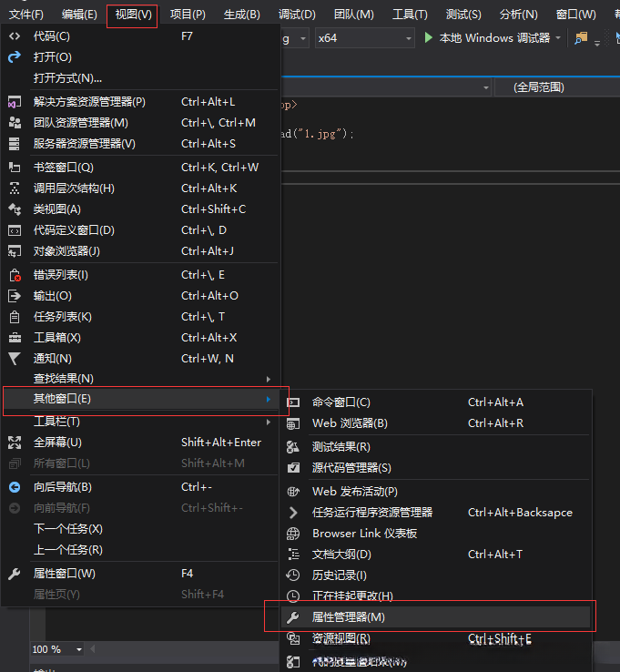Click the Open (打开) curved arrow icon
Image resolution: width=620 pixels, height=672 pixels.
coord(15,57)
